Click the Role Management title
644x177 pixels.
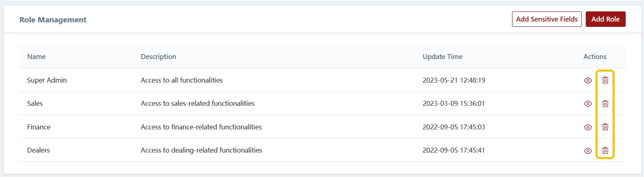tap(53, 20)
